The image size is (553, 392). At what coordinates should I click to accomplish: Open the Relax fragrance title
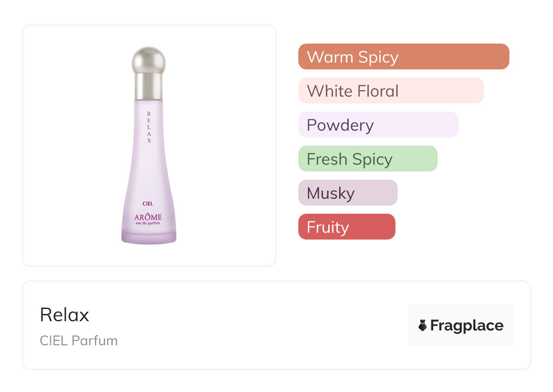(x=64, y=315)
